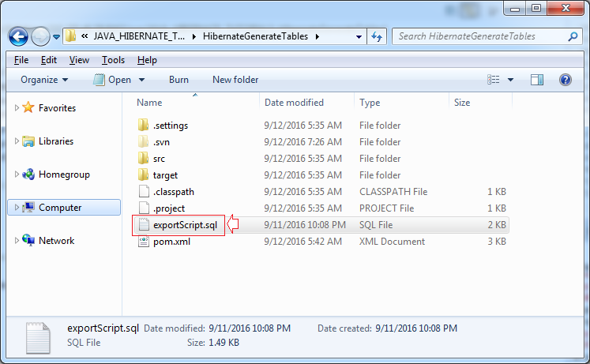Click the src folder name
Image resolution: width=590 pixels, height=364 pixels.
tap(159, 159)
